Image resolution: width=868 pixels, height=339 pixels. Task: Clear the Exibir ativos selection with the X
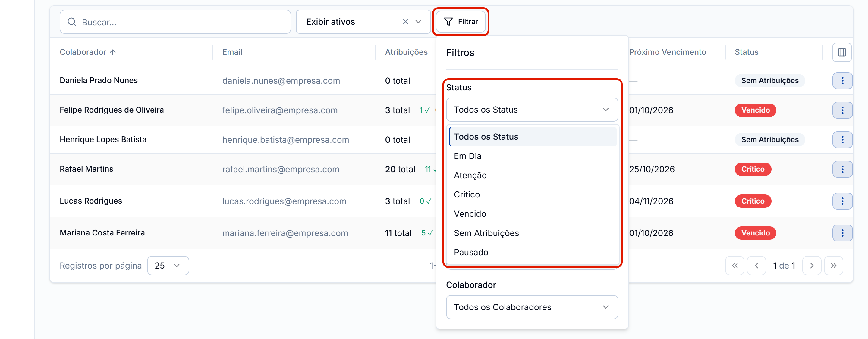405,22
